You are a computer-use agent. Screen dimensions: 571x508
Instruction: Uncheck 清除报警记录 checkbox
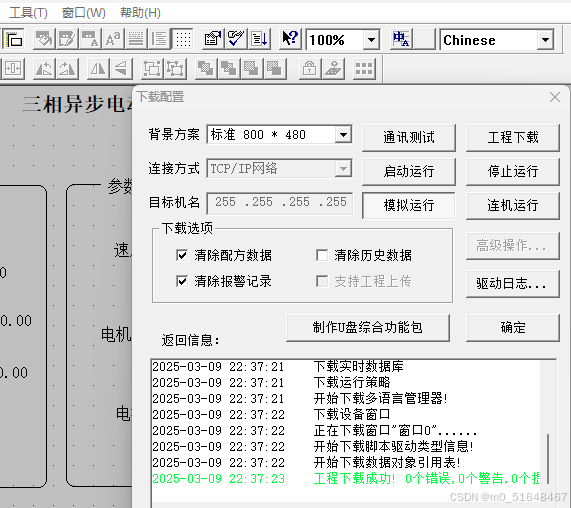(182, 281)
